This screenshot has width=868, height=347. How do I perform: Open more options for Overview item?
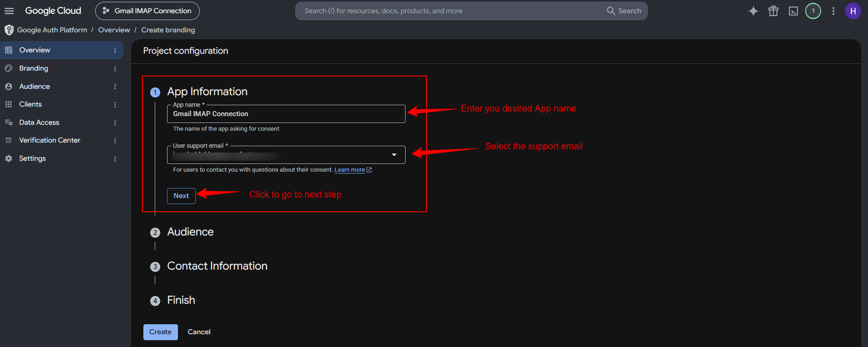(x=115, y=51)
